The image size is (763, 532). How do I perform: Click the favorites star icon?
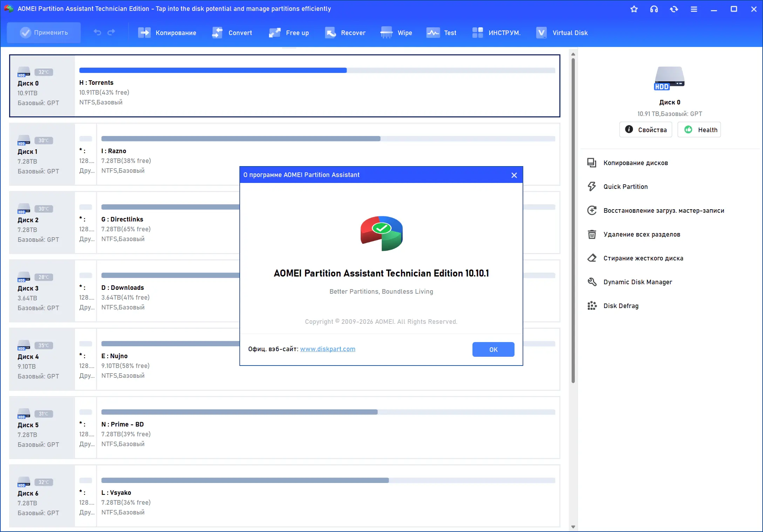pos(634,9)
